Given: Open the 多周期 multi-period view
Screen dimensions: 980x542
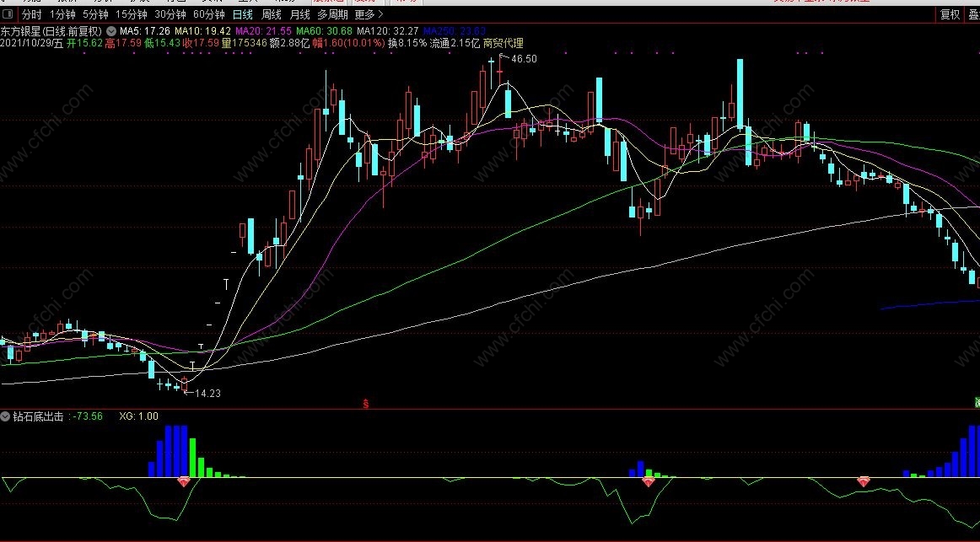Looking at the screenshot, I should click(x=332, y=14).
